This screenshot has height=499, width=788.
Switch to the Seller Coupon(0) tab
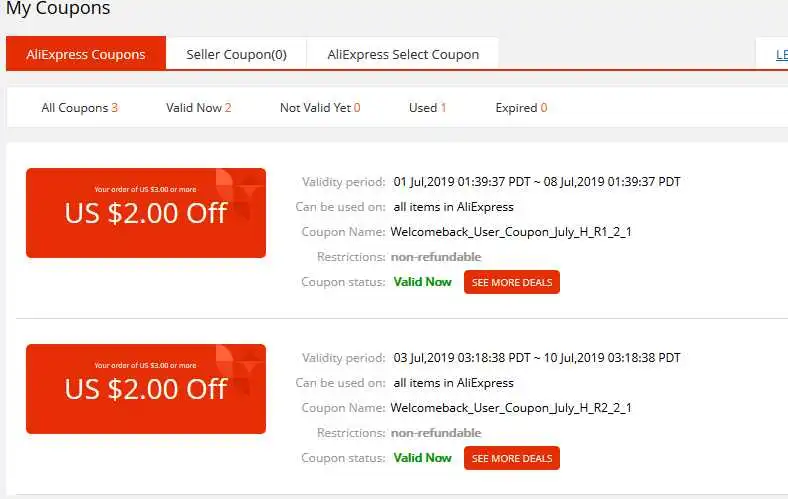click(236, 54)
